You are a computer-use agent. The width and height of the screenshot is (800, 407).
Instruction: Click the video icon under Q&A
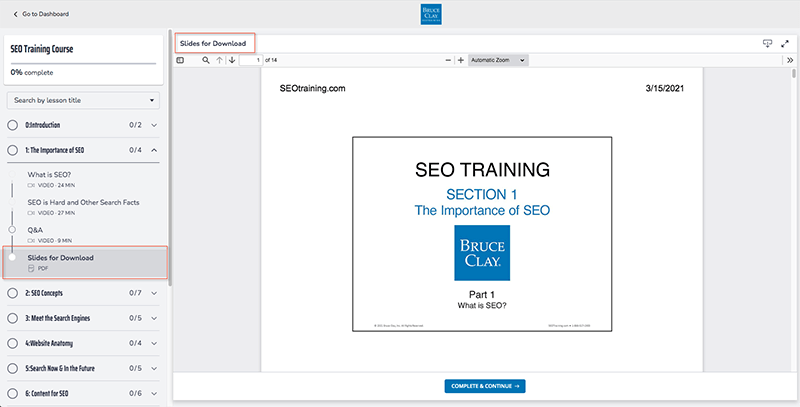pyautogui.click(x=31, y=240)
